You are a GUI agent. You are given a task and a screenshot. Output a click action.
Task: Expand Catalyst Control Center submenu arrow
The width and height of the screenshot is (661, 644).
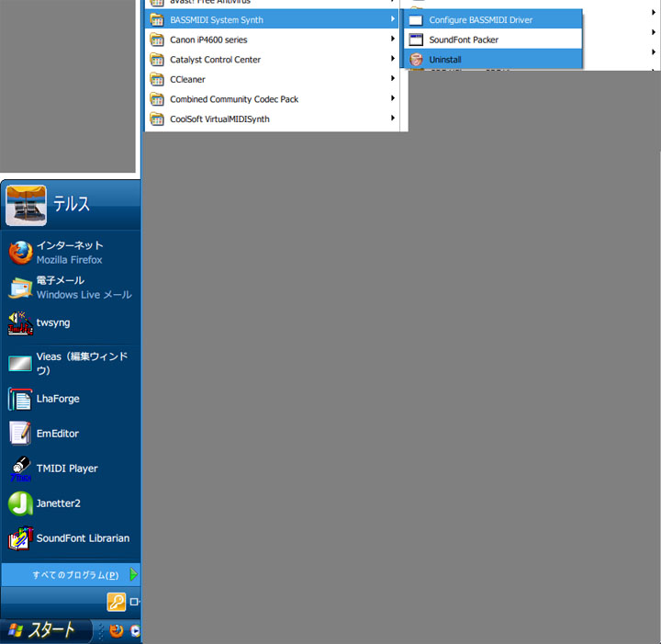pos(393,59)
